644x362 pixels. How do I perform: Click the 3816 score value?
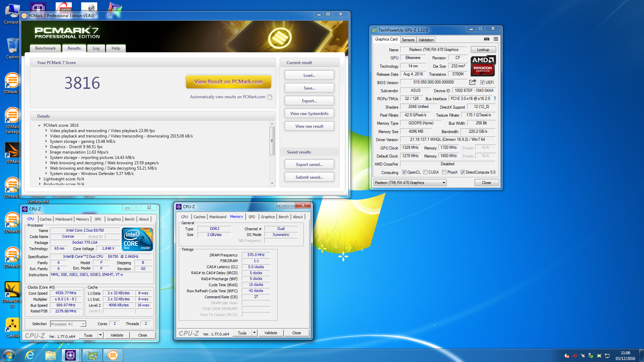tap(82, 83)
